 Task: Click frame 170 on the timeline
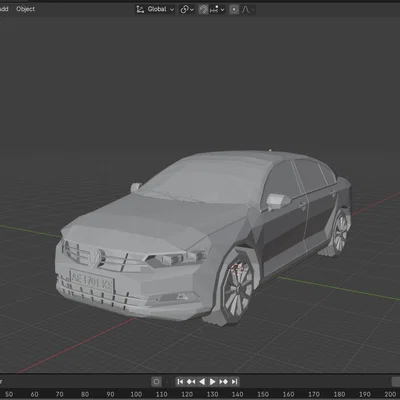pyautogui.click(x=314, y=394)
